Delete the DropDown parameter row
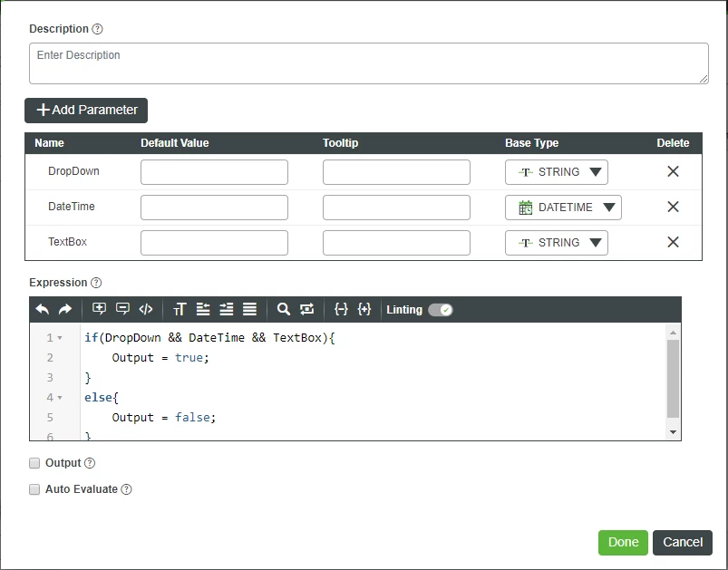 coord(673,171)
